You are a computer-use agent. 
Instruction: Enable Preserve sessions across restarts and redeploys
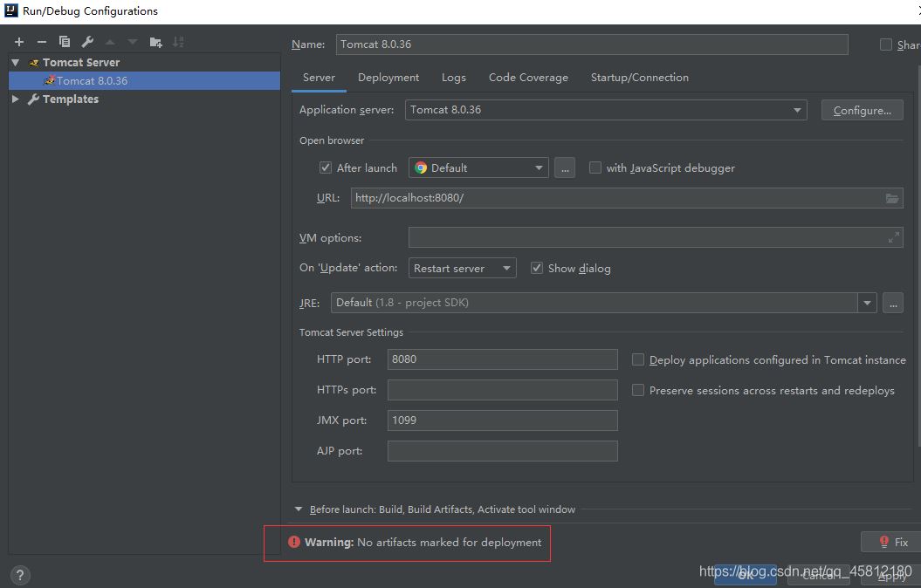[x=637, y=390]
